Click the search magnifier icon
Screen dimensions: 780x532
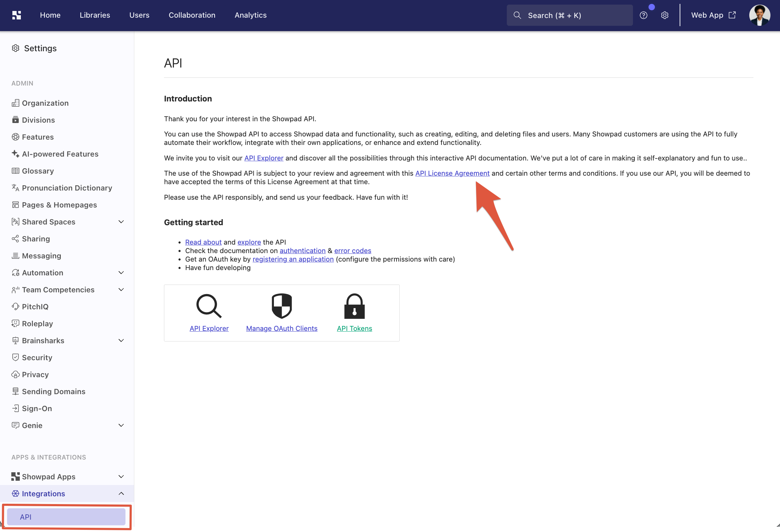[x=517, y=15]
